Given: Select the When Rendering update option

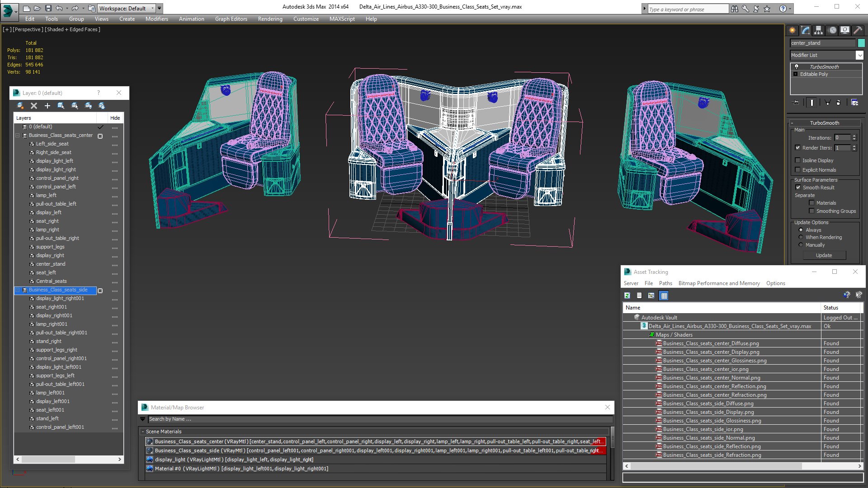Looking at the screenshot, I should pyautogui.click(x=801, y=237).
